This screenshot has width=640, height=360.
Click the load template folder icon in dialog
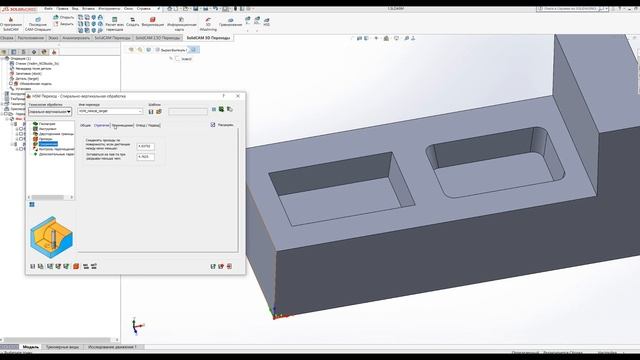click(x=159, y=111)
